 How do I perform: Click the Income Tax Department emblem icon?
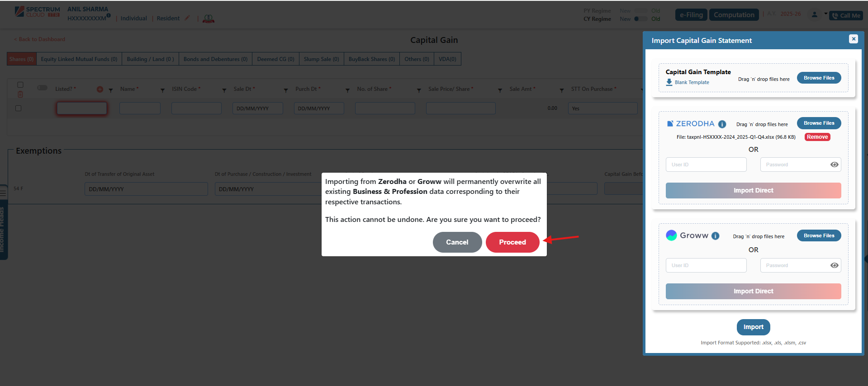[209, 19]
